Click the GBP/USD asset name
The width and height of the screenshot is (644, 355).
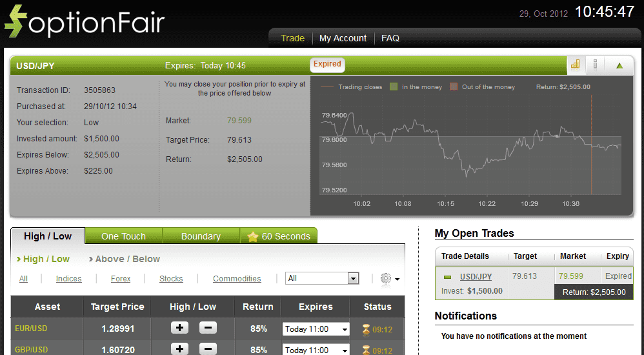(x=31, y=350)
